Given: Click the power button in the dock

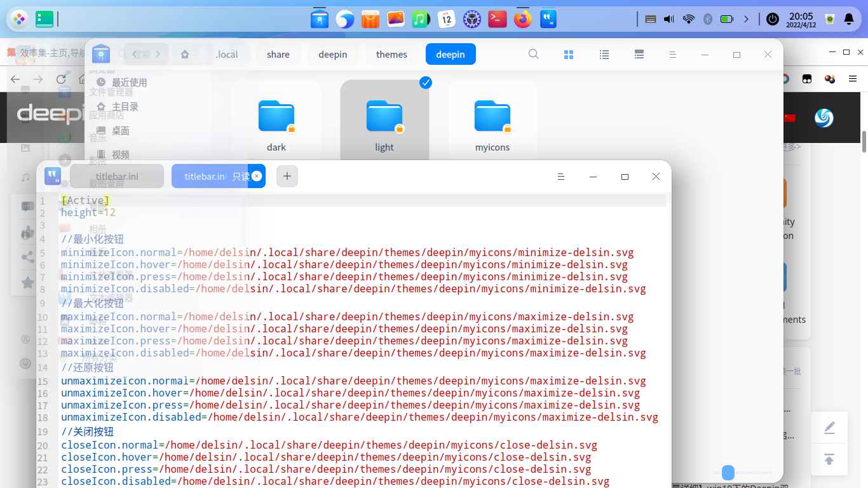Looking at the screenshot, I should click(773, 19).
